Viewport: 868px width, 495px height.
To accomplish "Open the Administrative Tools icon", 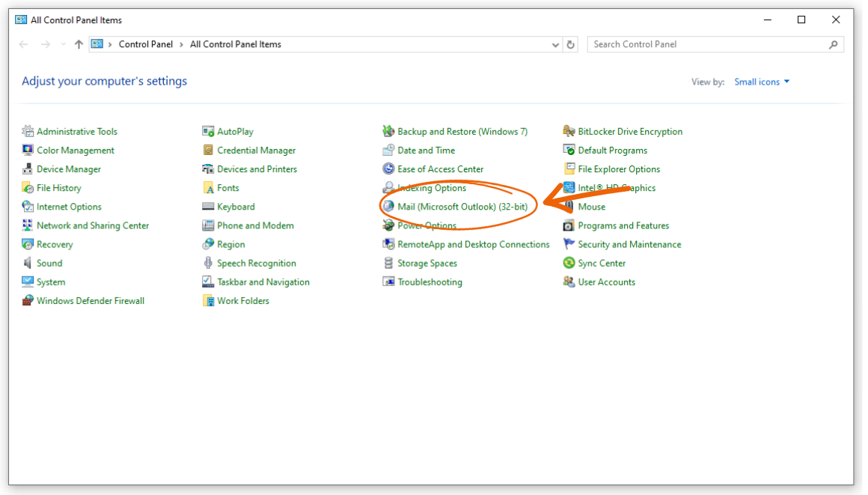I will [28, 131].
